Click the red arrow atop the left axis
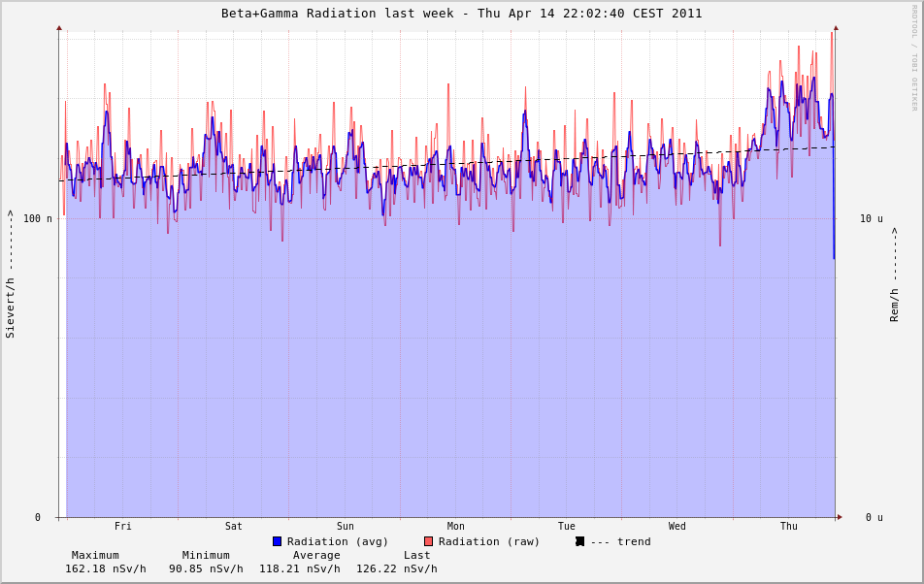The image size is (924, 584). pyautogui.click(x=58, y=28)
